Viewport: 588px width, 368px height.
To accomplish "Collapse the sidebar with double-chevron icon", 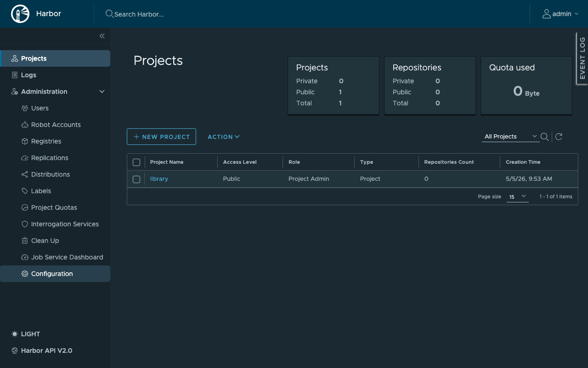I will coord(102,36).
